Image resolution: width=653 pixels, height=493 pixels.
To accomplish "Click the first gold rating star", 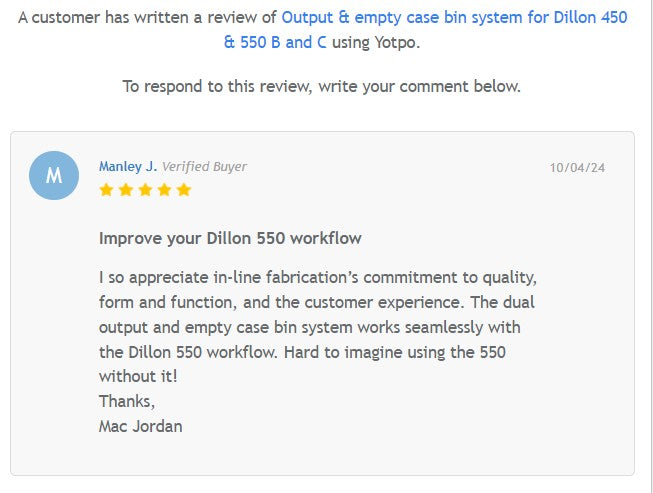I will click(107, 190).
